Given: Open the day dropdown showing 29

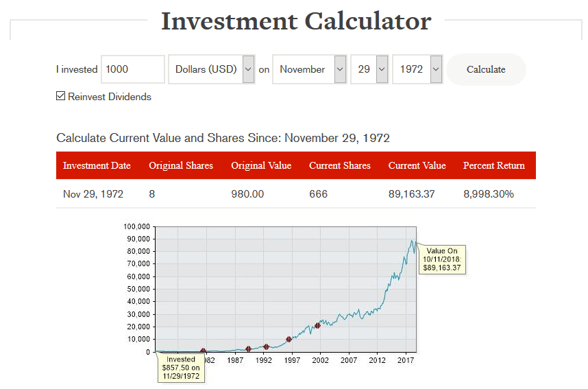Looking at the screenshot, I should tap(369, 69).
